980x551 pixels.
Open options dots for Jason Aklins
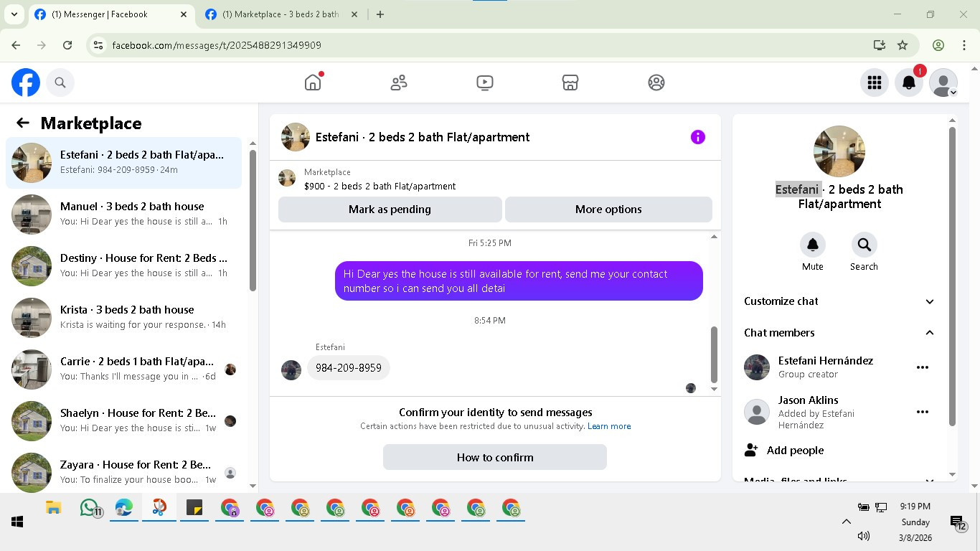click(x=923, y=412)
